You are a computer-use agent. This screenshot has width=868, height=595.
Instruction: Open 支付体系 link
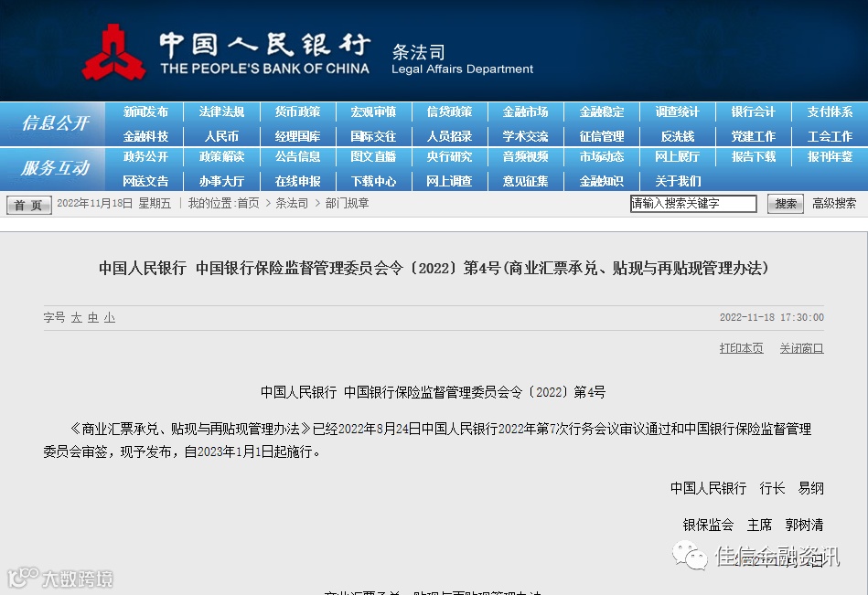point(830,112)
